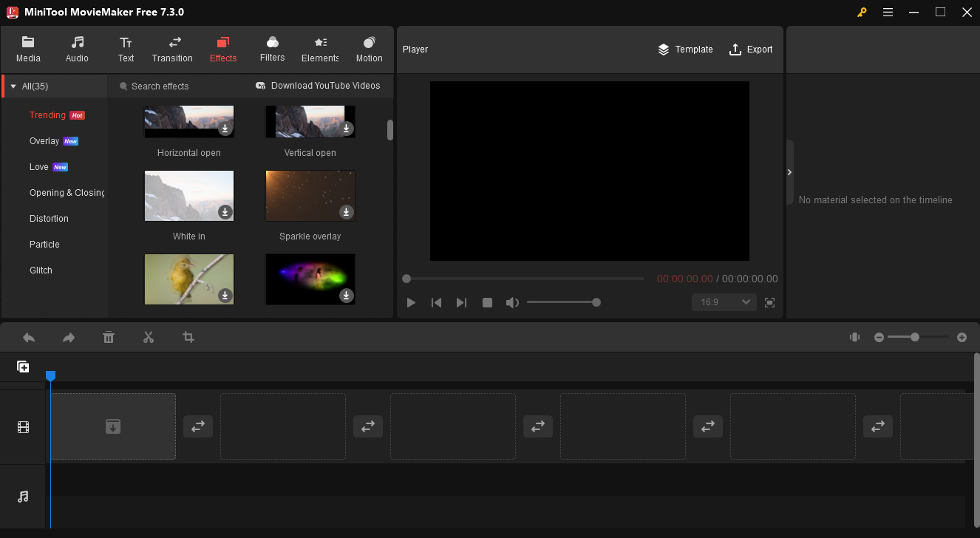Click the audio track music icon

(x=24, y=497)
